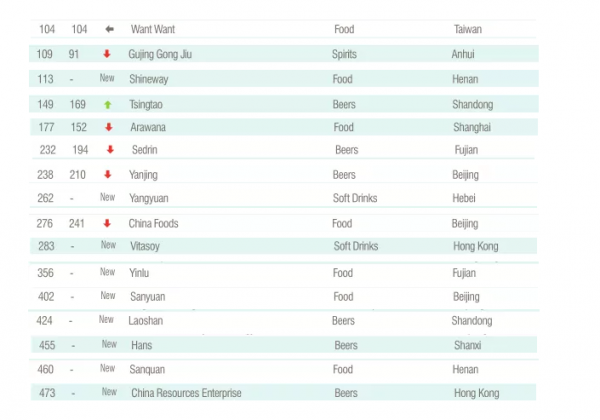Screen dimensions: 600x420
Task: Click the green up arrow beside Tsingtao
Action: pyautogui.click(x=107, y=104)
